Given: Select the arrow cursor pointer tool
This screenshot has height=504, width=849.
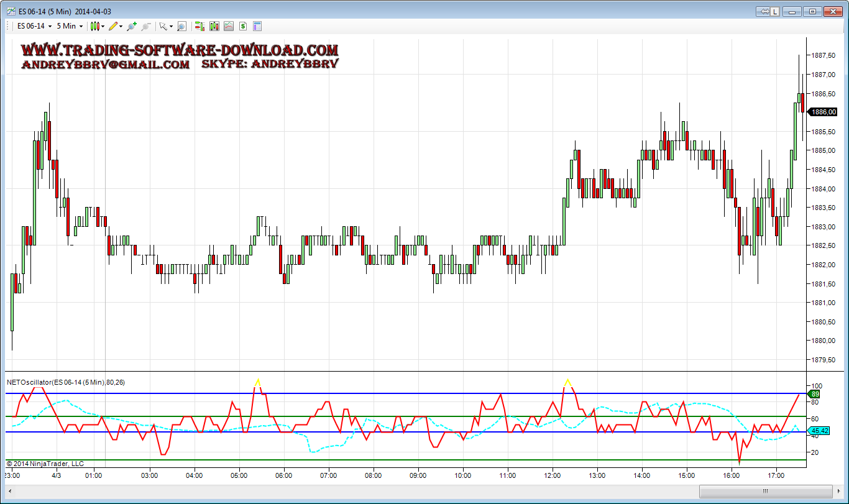Looking at the screenshot, I should tap(163, 26).
